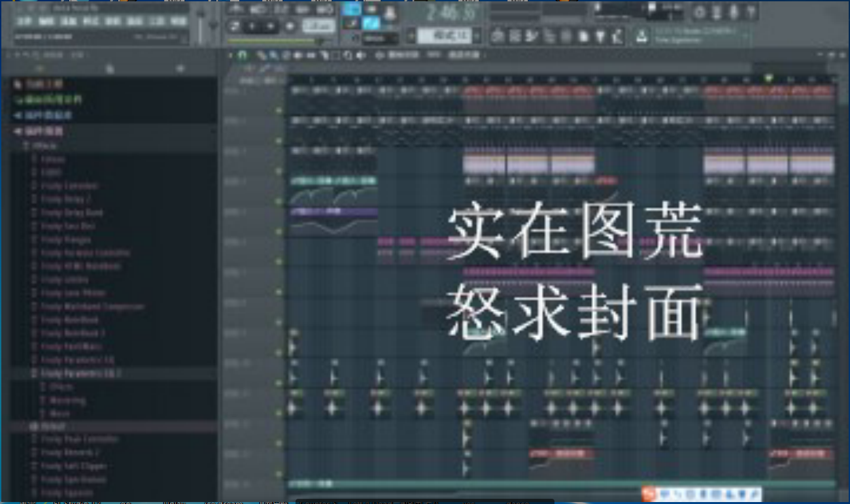Open the Patterns menu in menu bar
850x504 pixels.
90,22
